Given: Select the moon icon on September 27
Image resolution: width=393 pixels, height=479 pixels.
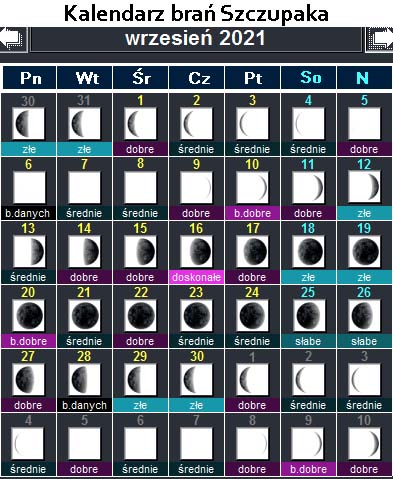Looking at the screenshot, I should pyautogui.click(x=28, y=379).
